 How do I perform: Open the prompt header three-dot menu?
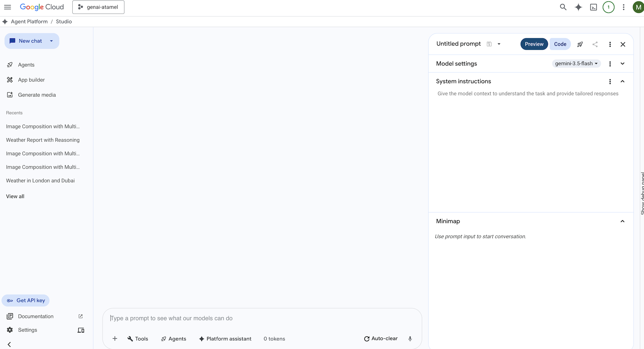click(610, 44)
